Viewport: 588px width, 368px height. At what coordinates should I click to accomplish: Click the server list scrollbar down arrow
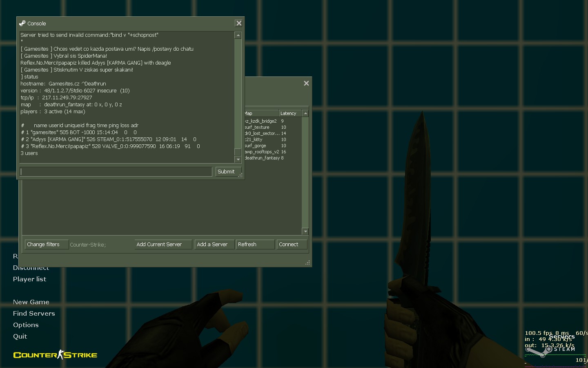coord(305,231)
